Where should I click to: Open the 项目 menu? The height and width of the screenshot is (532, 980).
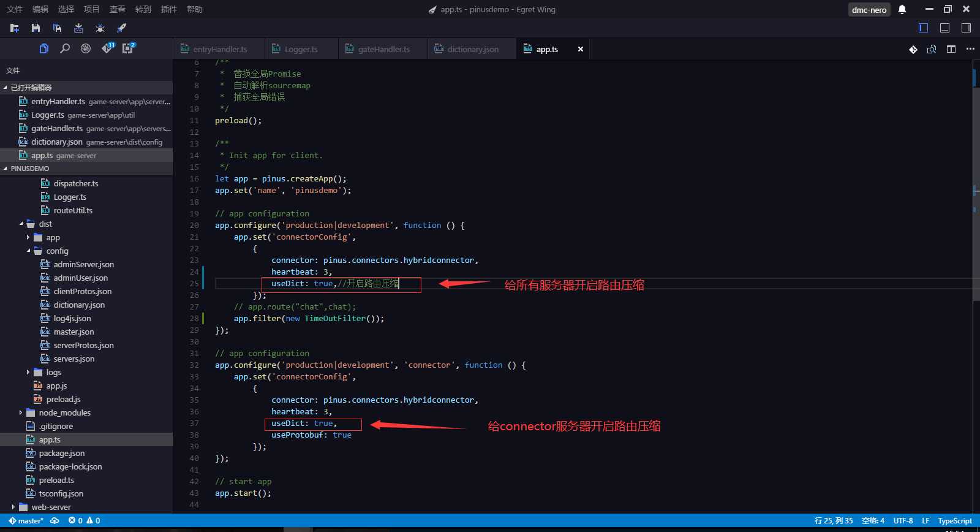pyautogui.click(x=92, y=9)
